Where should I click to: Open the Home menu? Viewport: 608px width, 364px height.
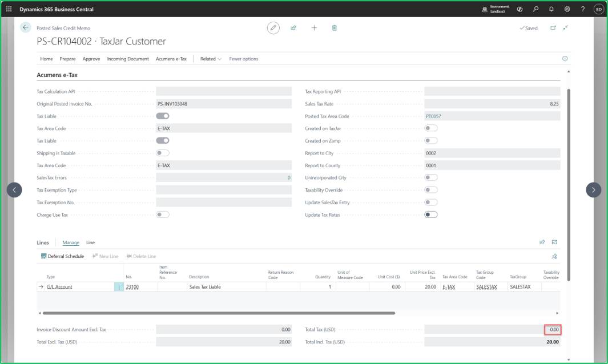pos(47,59)
